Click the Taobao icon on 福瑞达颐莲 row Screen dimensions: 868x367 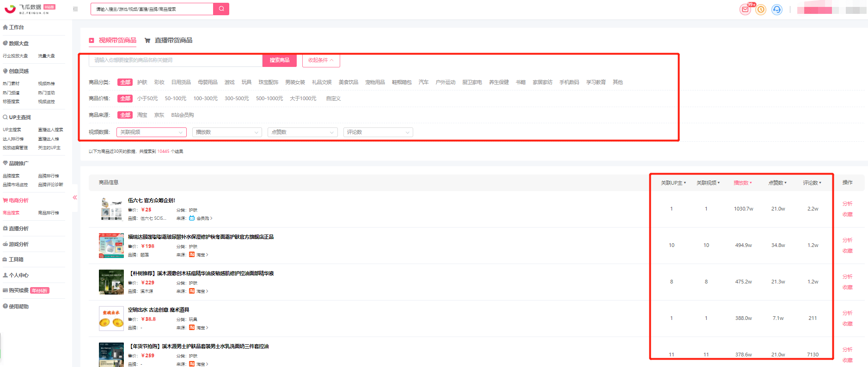click(x=192, y=255)
